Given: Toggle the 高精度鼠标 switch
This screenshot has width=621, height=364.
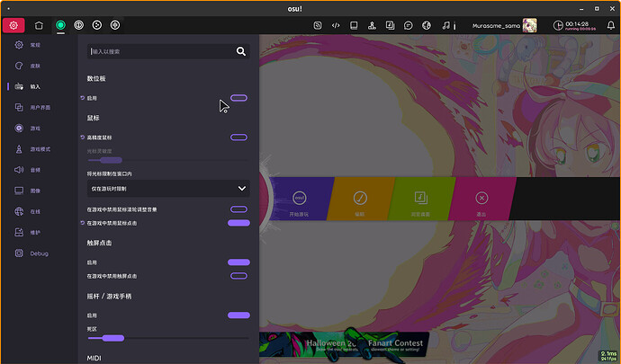Looking at the screenshot, I should coord(238,138).
